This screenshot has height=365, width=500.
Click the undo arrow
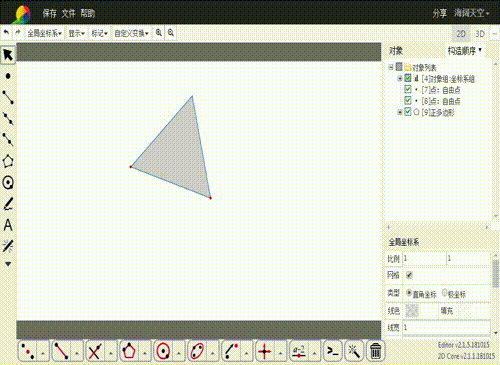click(6, 33)
